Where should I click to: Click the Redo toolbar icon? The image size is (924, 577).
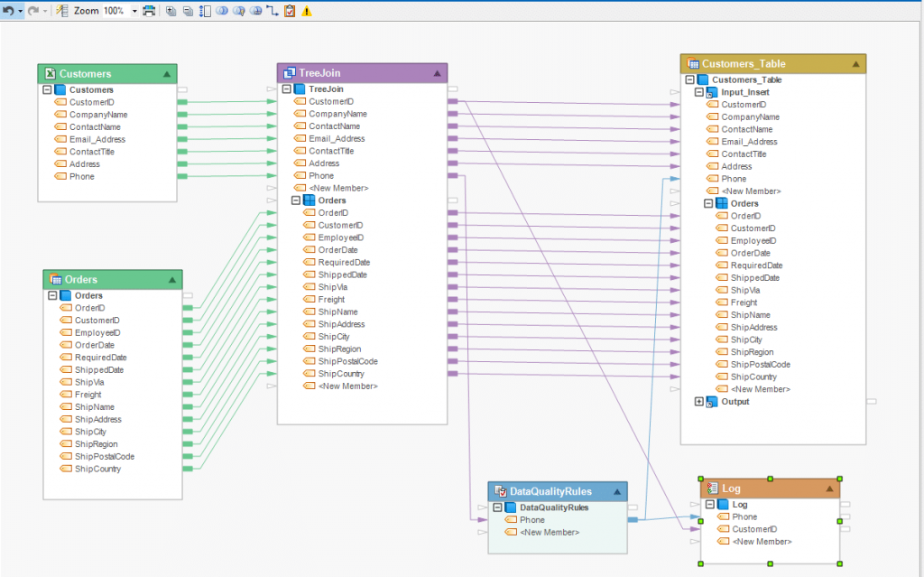pyautogui.click(x=32, y=11)
